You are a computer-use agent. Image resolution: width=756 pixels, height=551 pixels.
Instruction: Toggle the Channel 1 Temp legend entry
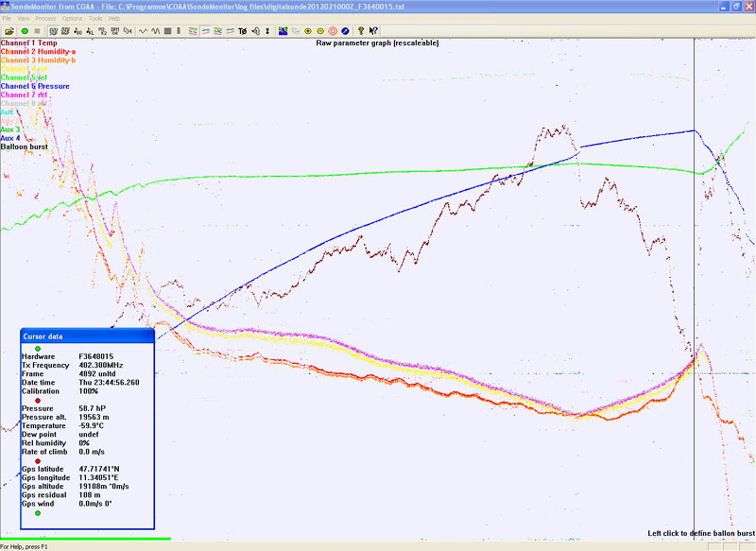(28, 43)
